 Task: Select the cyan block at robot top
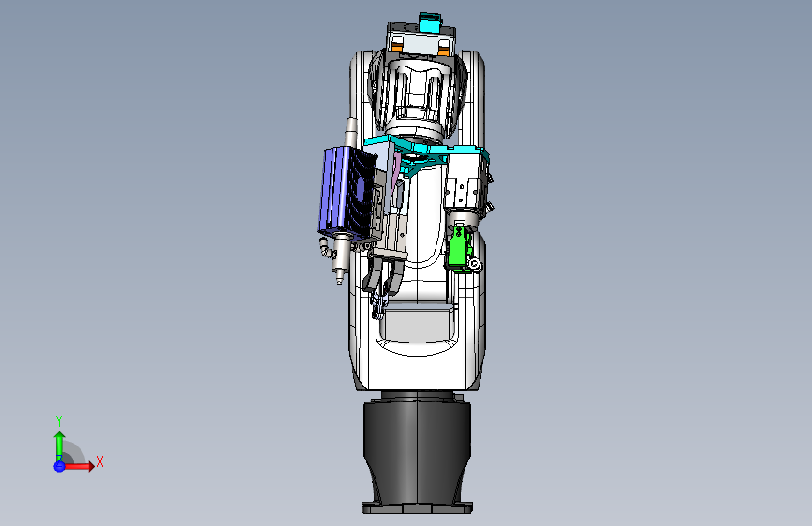[430, 22]
